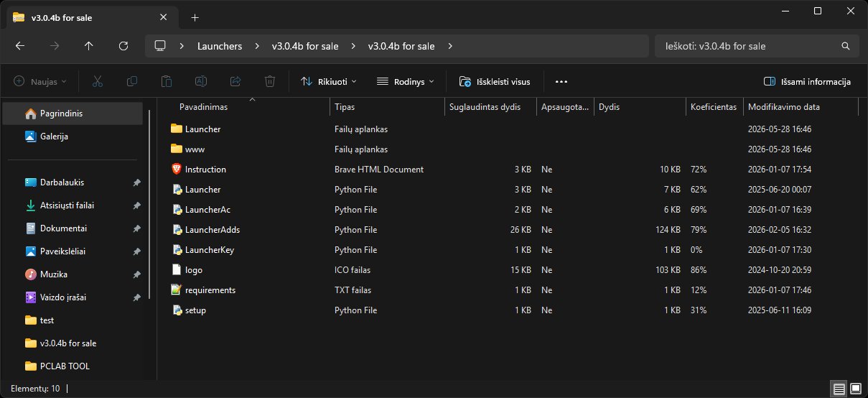Click the setup Python file icon
The image size is (868, 398).
coord(177,310)
